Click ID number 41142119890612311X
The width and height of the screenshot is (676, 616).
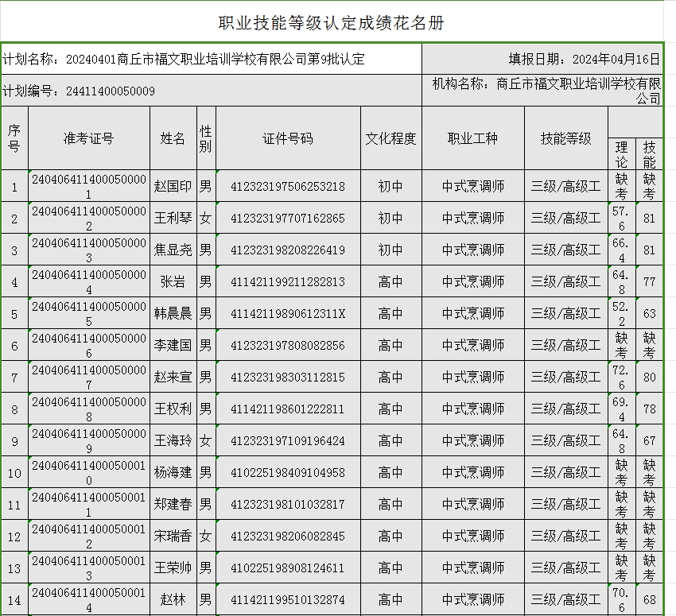coord(288,313)
